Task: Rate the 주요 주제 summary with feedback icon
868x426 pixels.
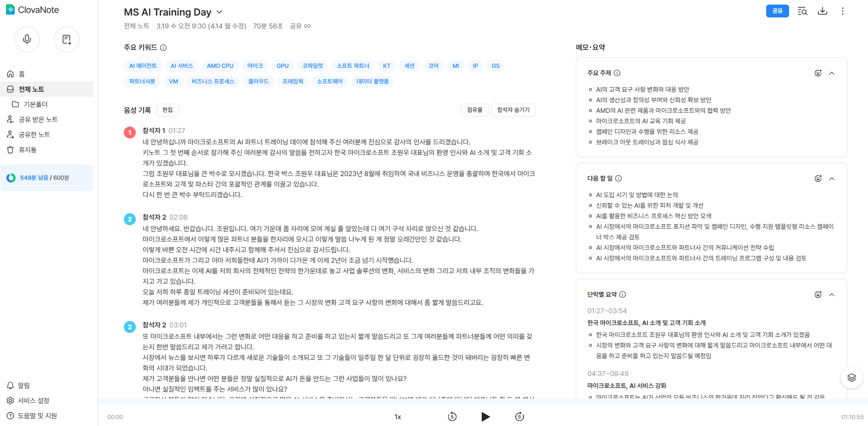Action: (x=818, y=73)
